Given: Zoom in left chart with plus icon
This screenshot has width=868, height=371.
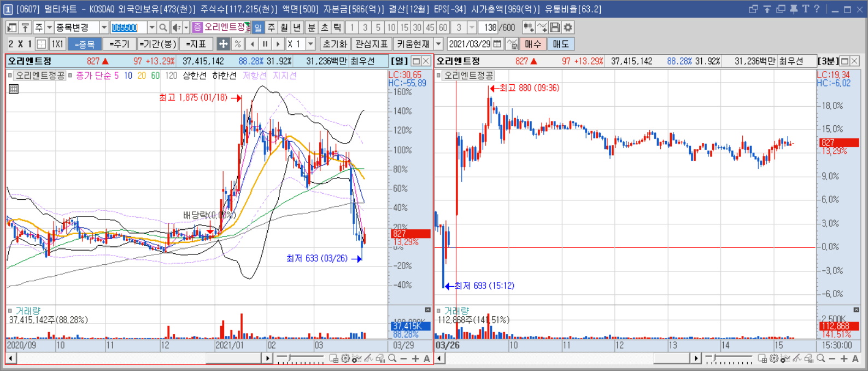Looking at the screenshot, I should 415,358.
